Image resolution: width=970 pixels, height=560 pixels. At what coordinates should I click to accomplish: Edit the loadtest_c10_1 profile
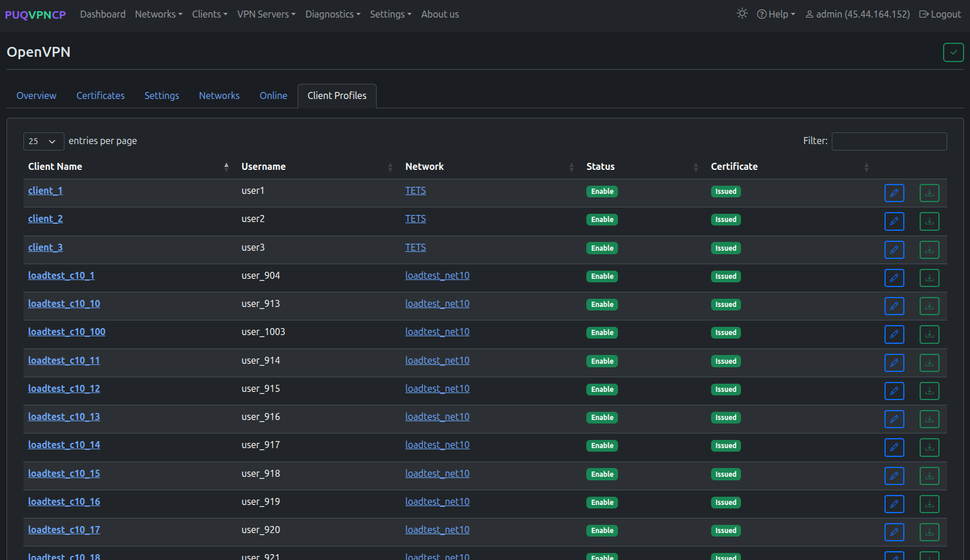click(x=894, y=278)
